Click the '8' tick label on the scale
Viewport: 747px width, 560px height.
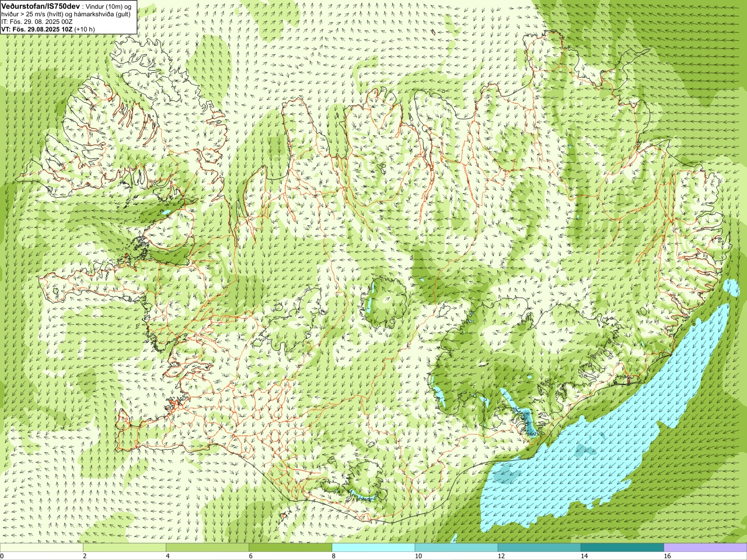(x=334, y=556)
